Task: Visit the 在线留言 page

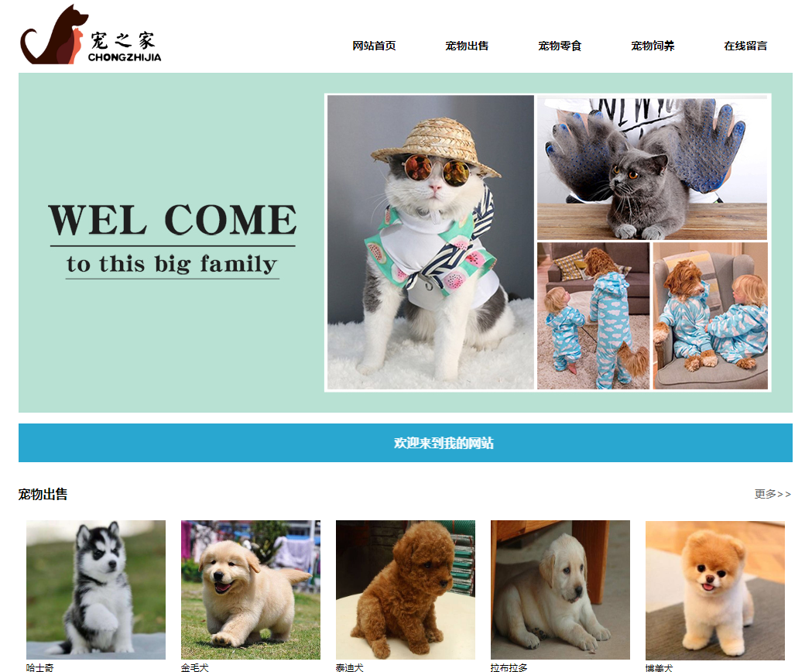Action: [745, 46]
